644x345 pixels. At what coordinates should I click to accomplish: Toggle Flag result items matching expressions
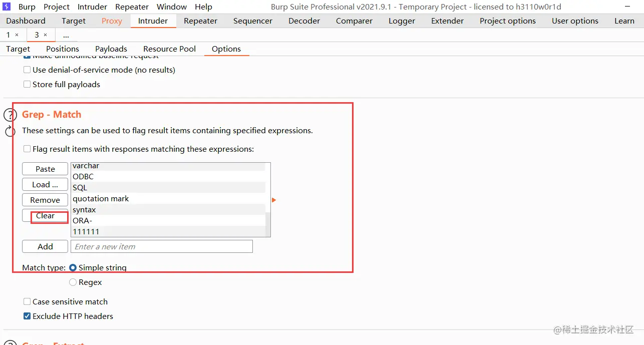[x=27, y=149]
